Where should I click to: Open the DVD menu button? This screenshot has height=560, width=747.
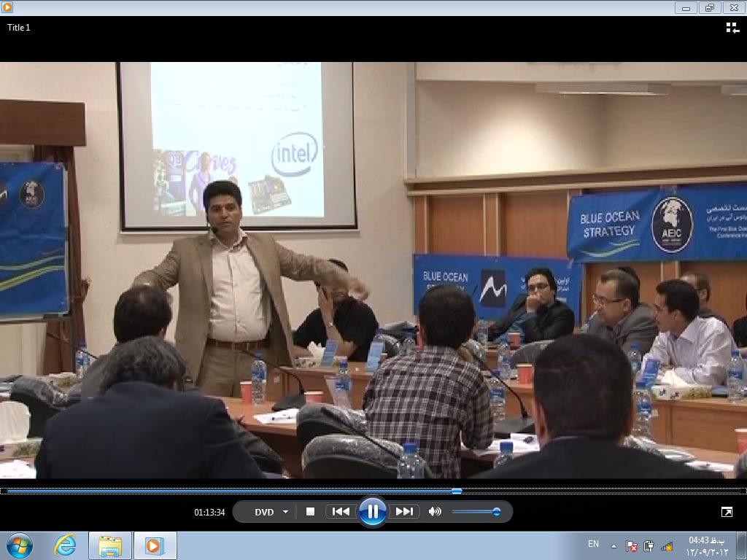(264, 512)
